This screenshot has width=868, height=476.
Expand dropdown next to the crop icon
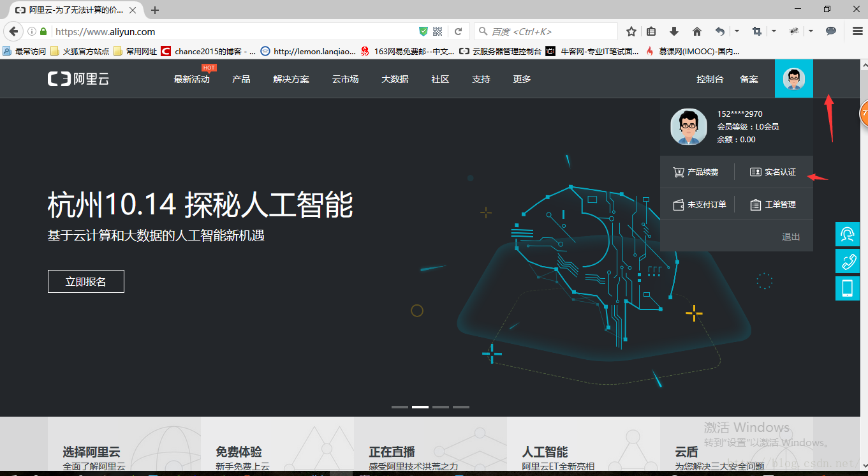[774, 31]
